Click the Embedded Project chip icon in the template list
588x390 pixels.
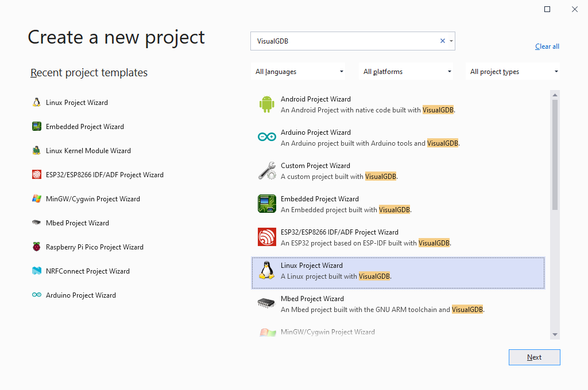[x=266, y=204]
